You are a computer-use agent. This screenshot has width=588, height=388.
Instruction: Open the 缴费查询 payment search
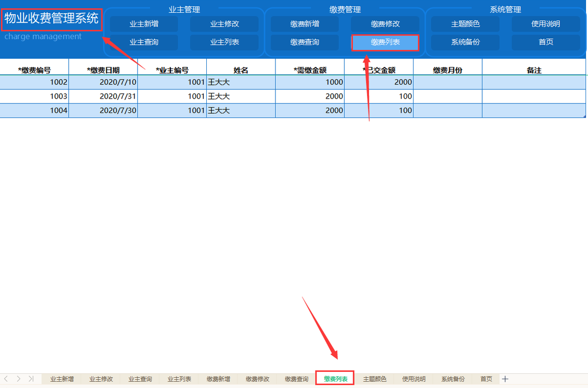304,43
